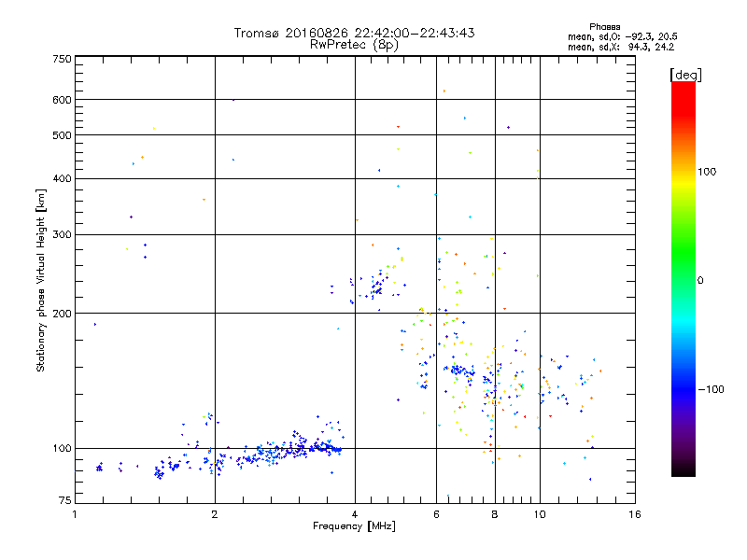Click the color bar '-100' degree tick label
The image size is (747, 560).
711,389
